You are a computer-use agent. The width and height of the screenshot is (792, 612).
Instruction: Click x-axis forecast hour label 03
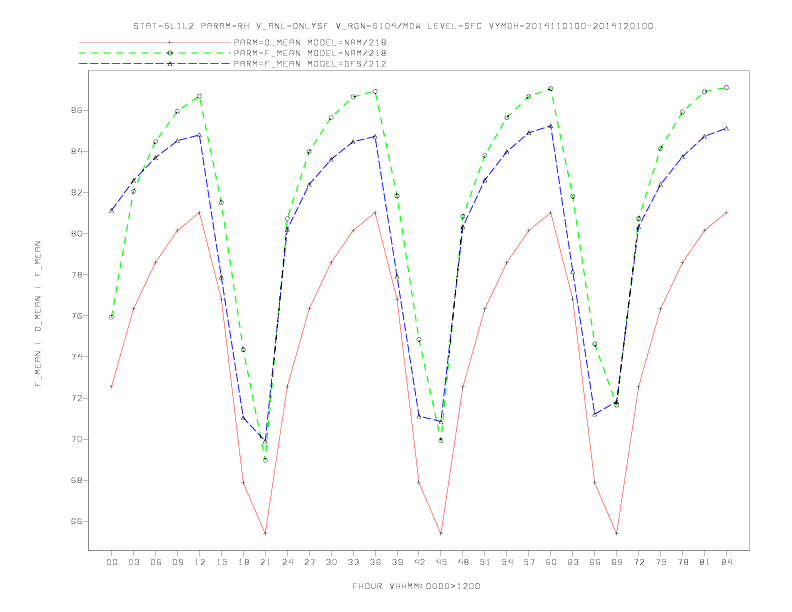coord(133,562)
